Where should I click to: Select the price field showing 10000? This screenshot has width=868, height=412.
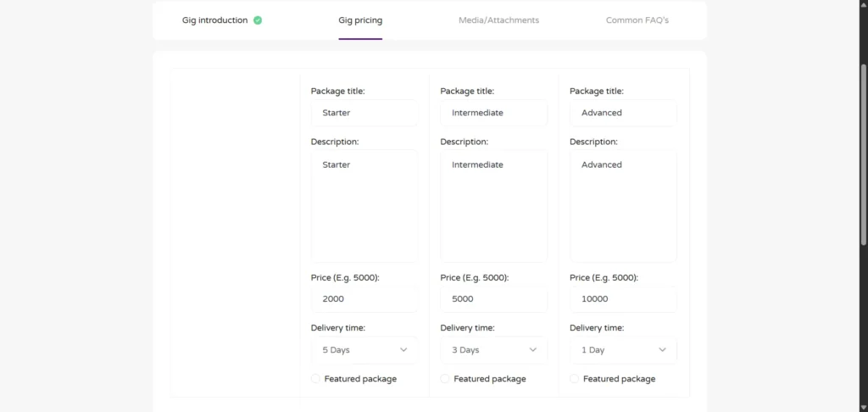(x=623, y=299)
